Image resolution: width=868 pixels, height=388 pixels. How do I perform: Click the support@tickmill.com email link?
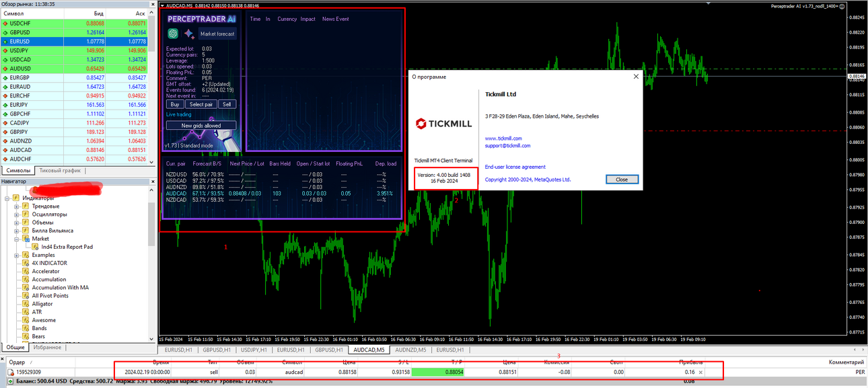(507, 145)
